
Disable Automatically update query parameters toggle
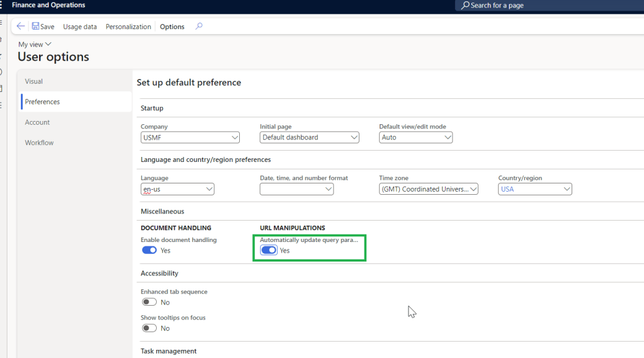coord(269,250)
